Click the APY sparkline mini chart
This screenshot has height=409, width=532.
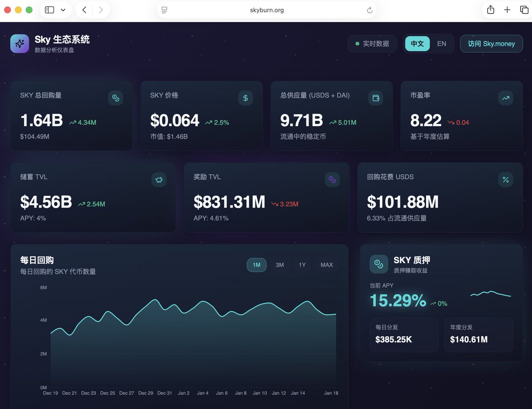tap(491, 294)
